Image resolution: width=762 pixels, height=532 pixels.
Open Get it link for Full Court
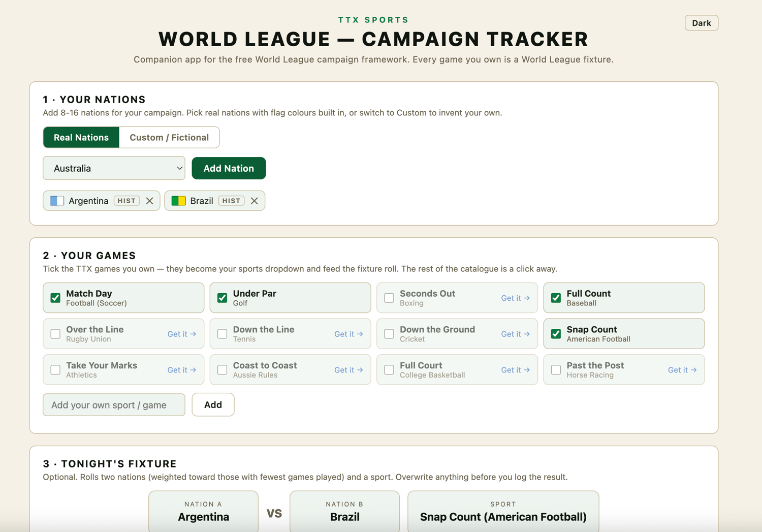[x=515, y=370]
